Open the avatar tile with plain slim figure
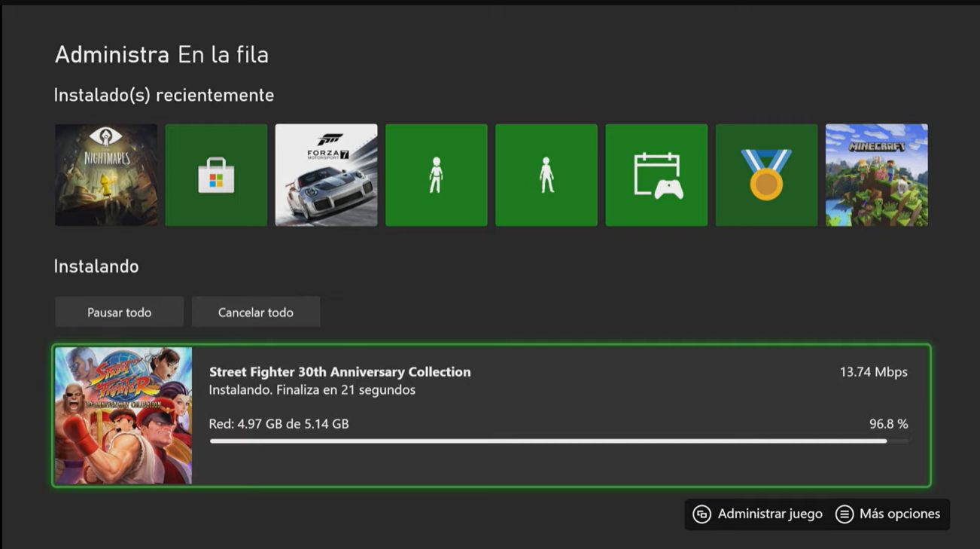980x549 pixels. (546, 175)
